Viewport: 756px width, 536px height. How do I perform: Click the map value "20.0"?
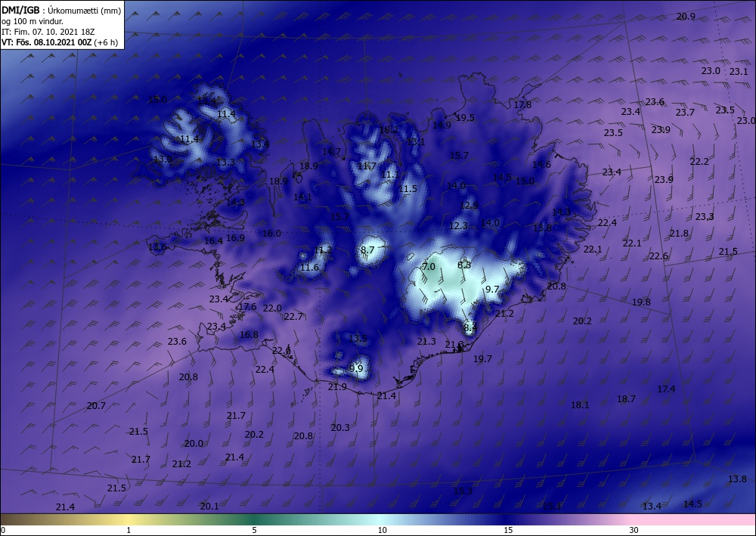194,444
